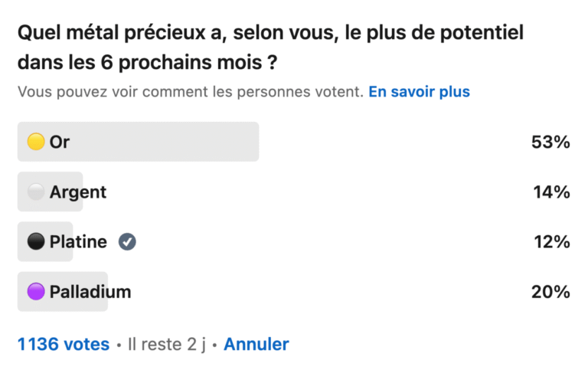Viewport: 588px width, 370px height.
Task: Click the checkmark badge next to Platine
Action: coord(127,242)
